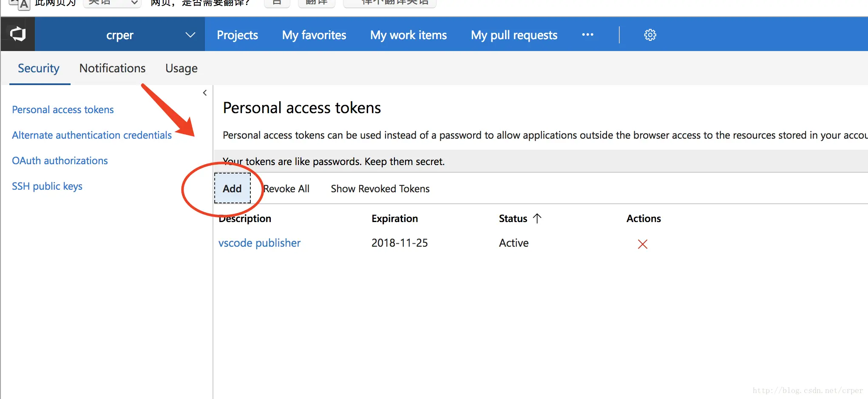Collapse the left sidebar with the chevron
The height and width of the screenshot is (399, 868).
(205, 93)
